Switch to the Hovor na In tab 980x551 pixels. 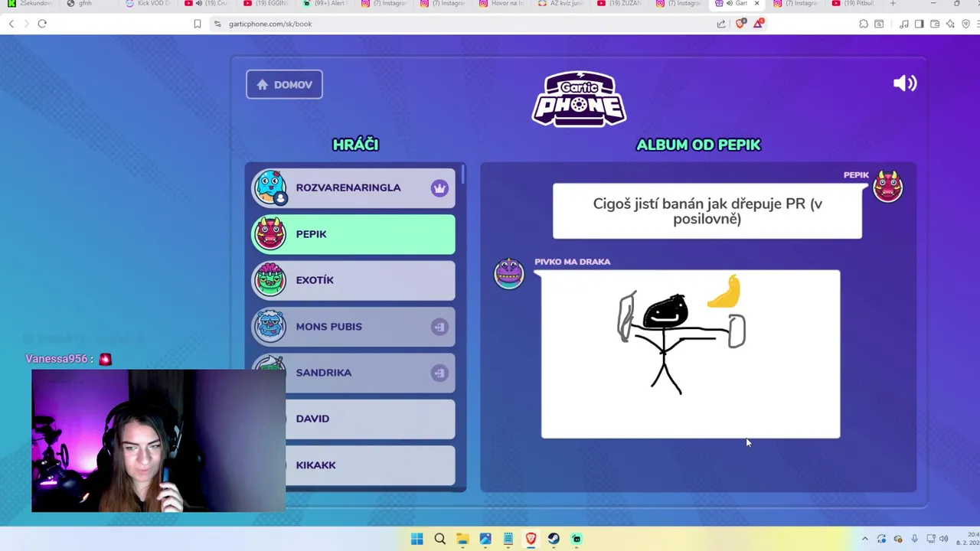pos(501,4)
